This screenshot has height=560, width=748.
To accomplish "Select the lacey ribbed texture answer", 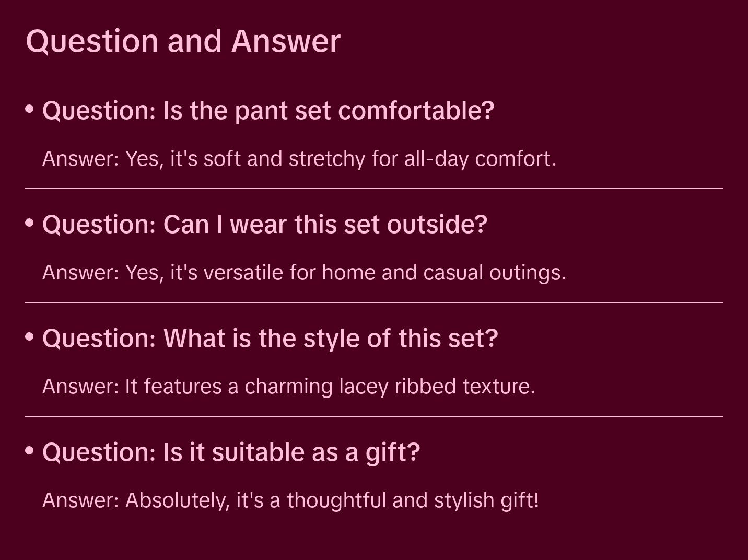I will tap(288, 387).
